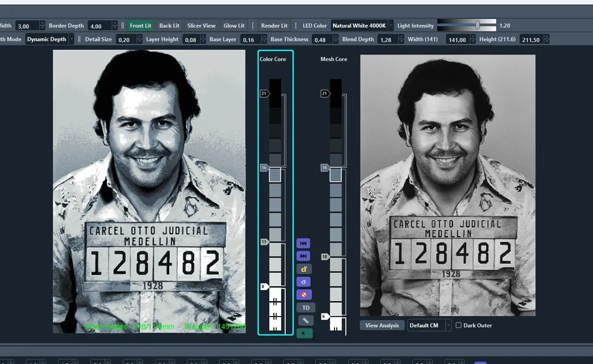The width and height of the screenshot is (593, 364).
Task: Click the Detail Size value field
Action: (126, 40)
